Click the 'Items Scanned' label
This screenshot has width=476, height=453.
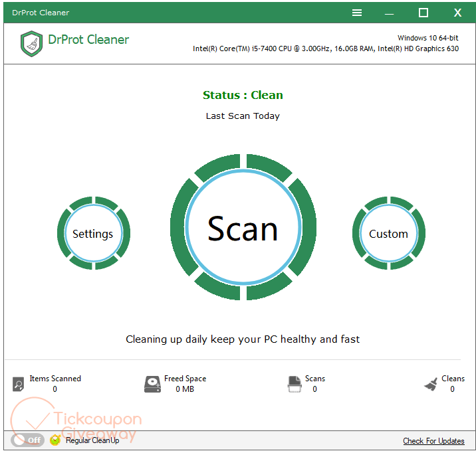click(55, 379)
